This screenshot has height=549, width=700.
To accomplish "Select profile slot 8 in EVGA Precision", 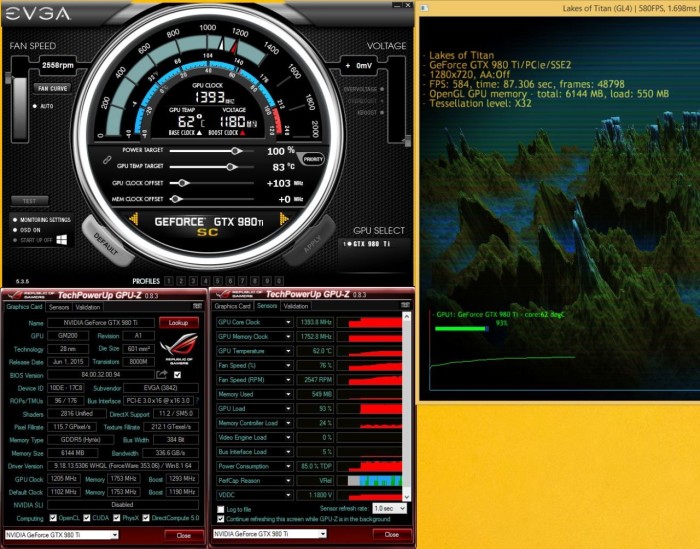I will click(254, 281).
